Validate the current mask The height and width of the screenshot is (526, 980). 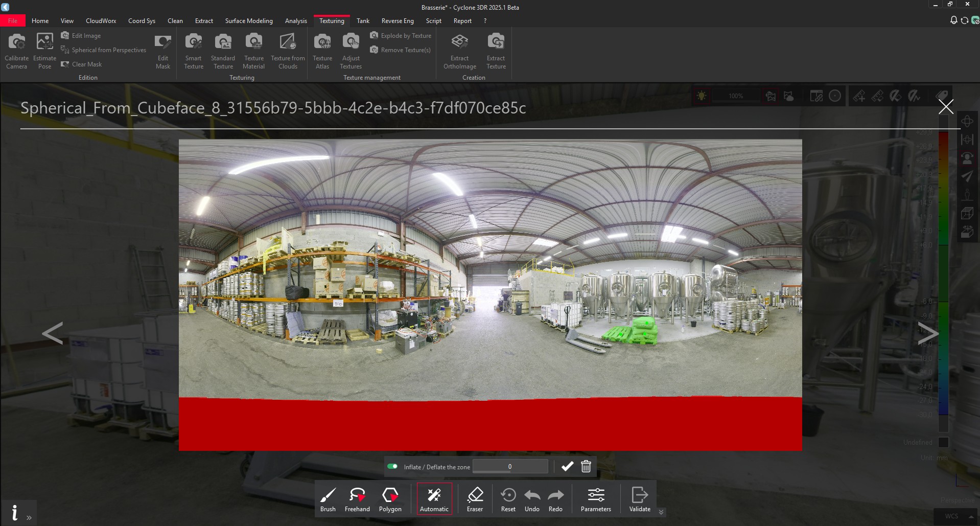coord(639,498)
